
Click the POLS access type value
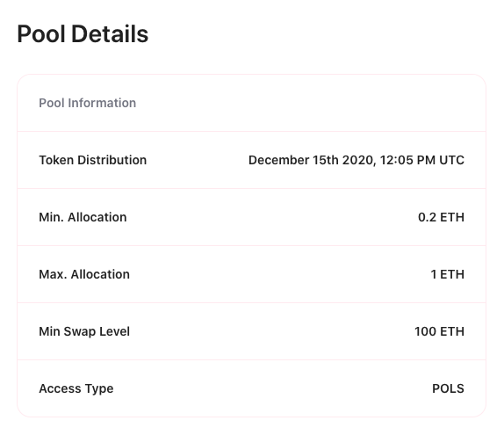click(448, 388)
